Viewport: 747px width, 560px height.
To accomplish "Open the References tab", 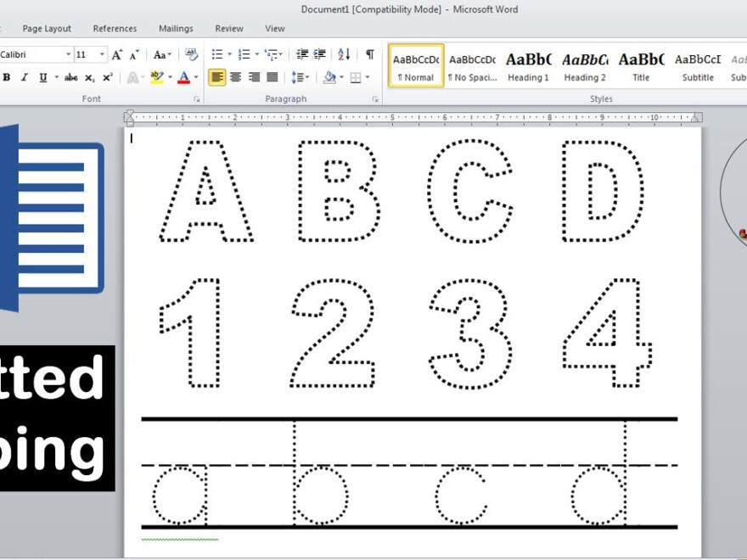I will point(115,29).
